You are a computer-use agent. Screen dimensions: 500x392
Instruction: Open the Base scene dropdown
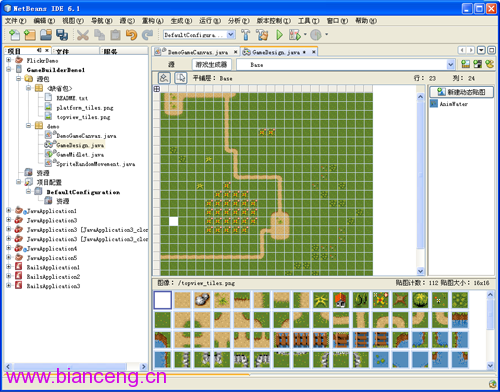[x=451, y=64]
